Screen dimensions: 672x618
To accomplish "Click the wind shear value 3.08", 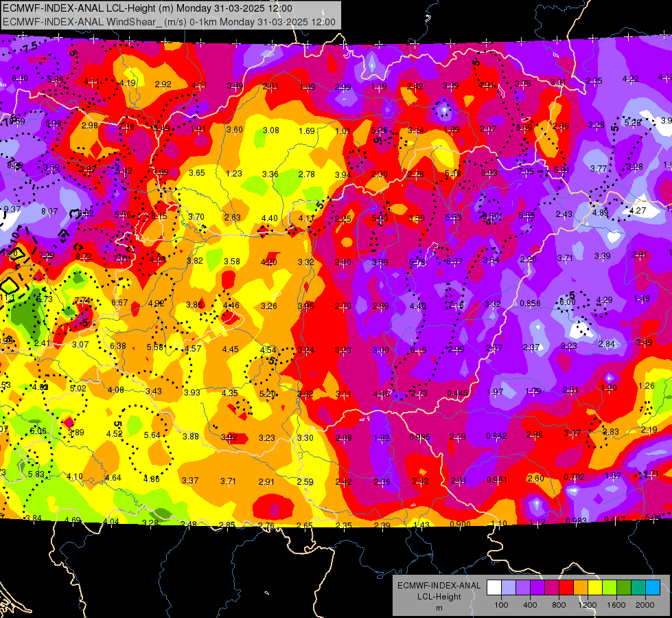I will coord(271,130).
